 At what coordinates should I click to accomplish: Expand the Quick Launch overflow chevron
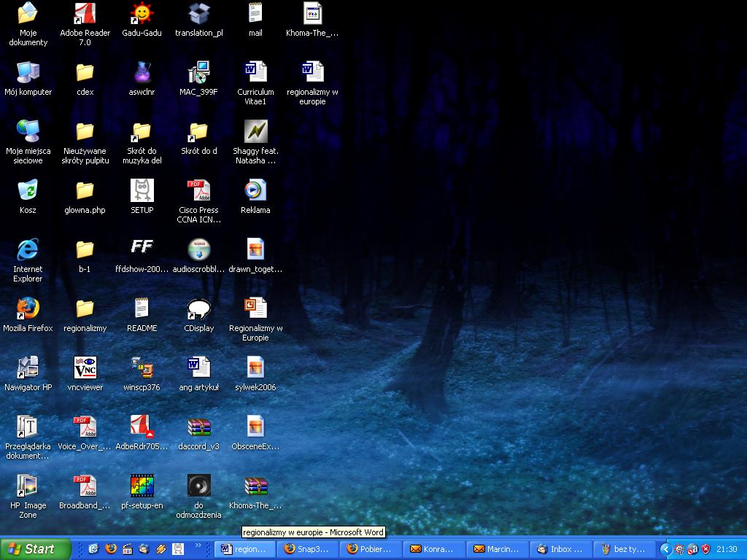198,545
